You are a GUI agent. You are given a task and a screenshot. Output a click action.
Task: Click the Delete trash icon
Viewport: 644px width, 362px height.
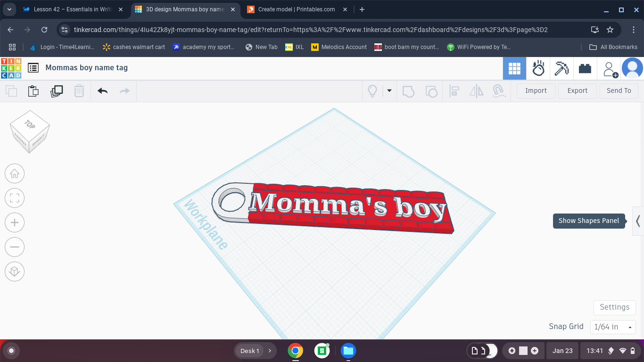(x=79, y=91)
